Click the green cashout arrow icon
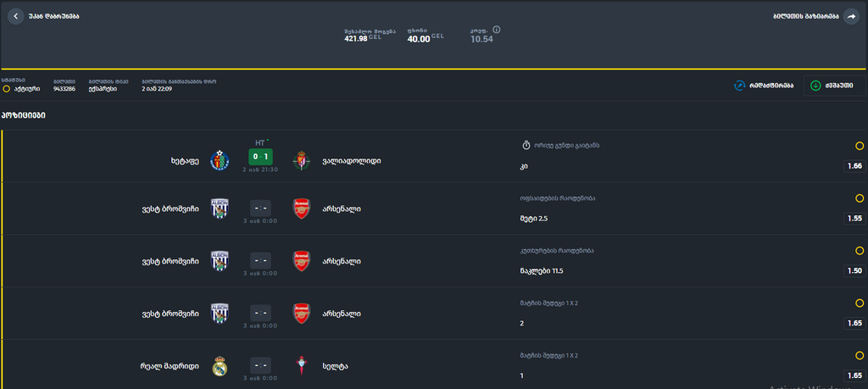 pos(815,86)
